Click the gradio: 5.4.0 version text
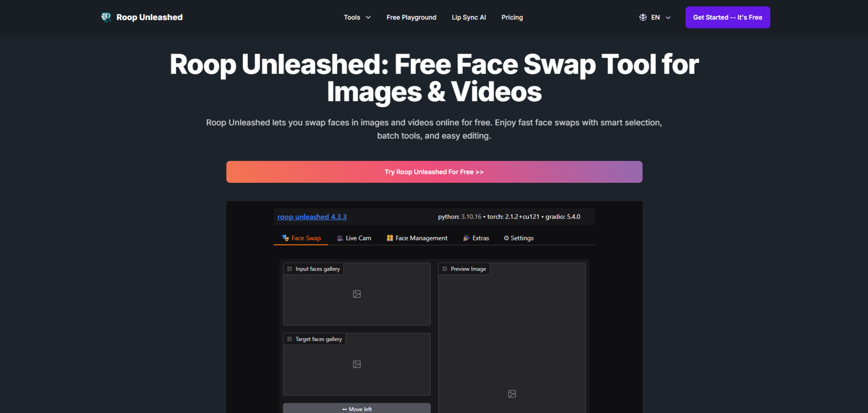 [x=563, y=216]
